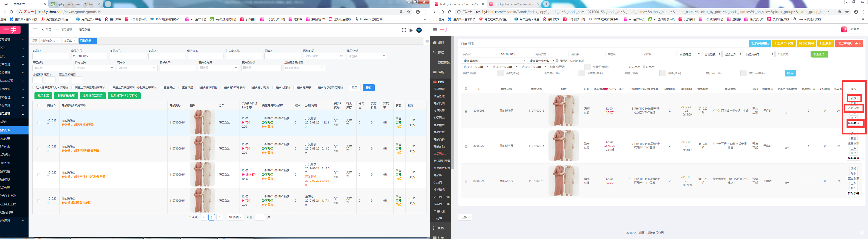Viewport: 868px width, 239px height.
Task: Open 尺码管理 in right sidebar
Action: pyautogui.click(x=439, y=89)
